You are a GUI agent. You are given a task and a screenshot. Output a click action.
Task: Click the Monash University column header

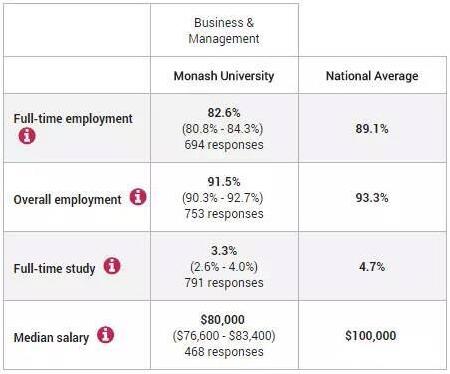pyautogui.click(x=224, y=76)
